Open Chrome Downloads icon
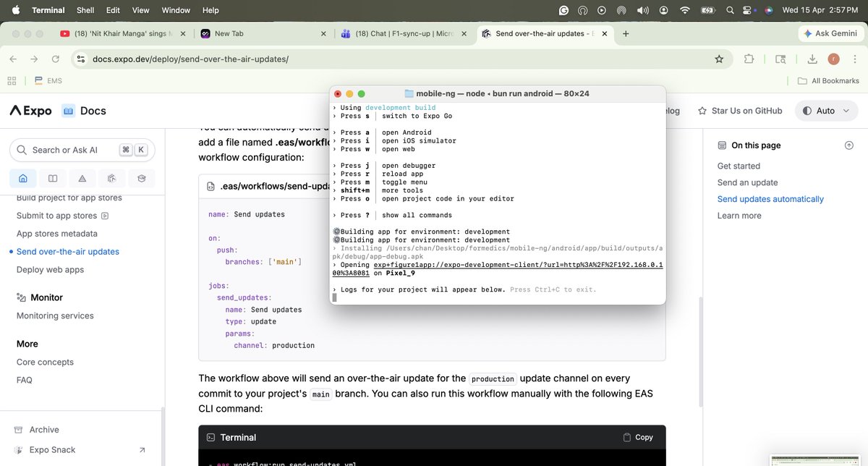Image resolution: width=868 pixels, height=466 pixels. pyautogui.click(x=812, y=59)
